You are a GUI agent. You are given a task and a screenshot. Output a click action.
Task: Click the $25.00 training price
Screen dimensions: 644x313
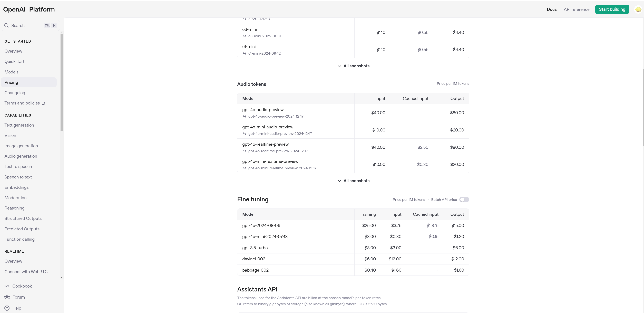[x=369, y=225]
